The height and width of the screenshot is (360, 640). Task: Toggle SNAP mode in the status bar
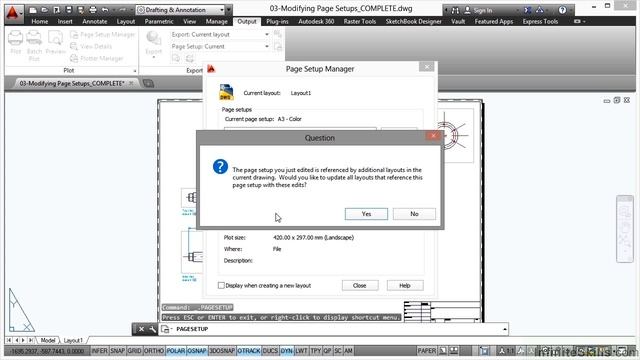[x=118, y=351]
